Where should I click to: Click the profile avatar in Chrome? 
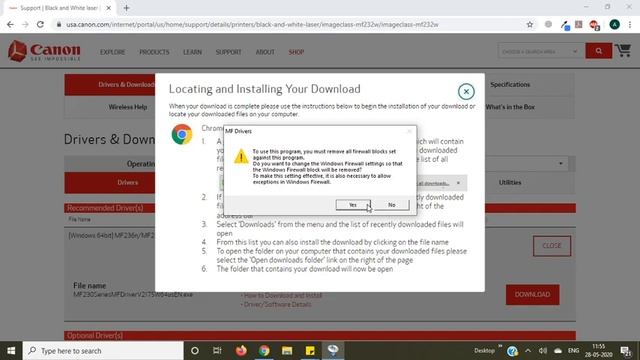point(614,24)
